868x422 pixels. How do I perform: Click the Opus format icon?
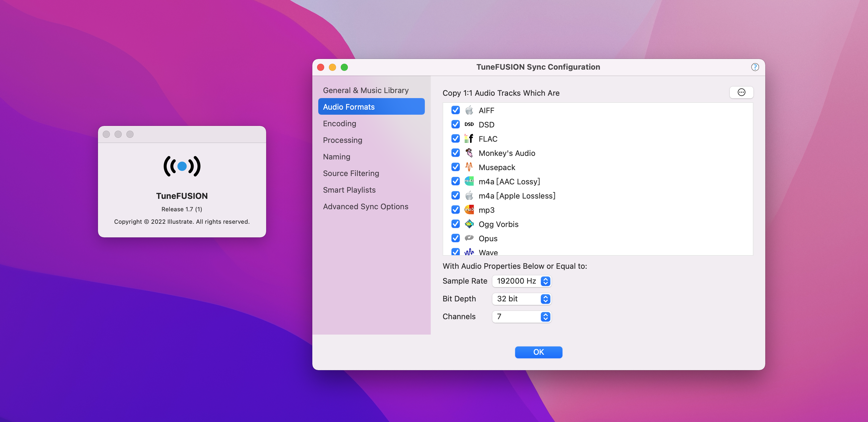click(x=469, y=238)
